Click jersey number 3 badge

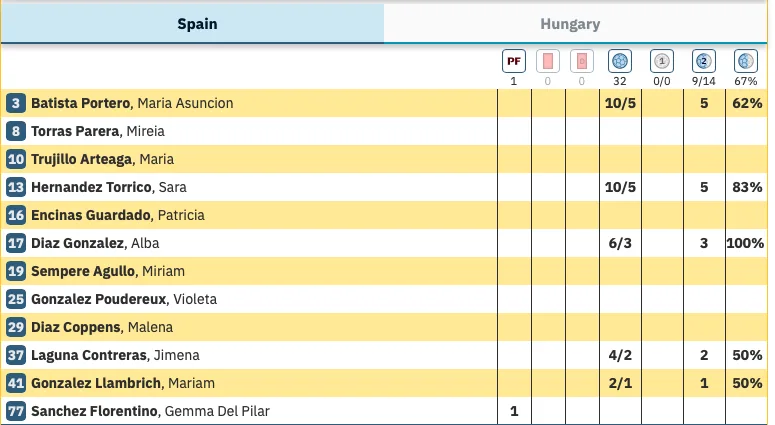pos(15,103)
